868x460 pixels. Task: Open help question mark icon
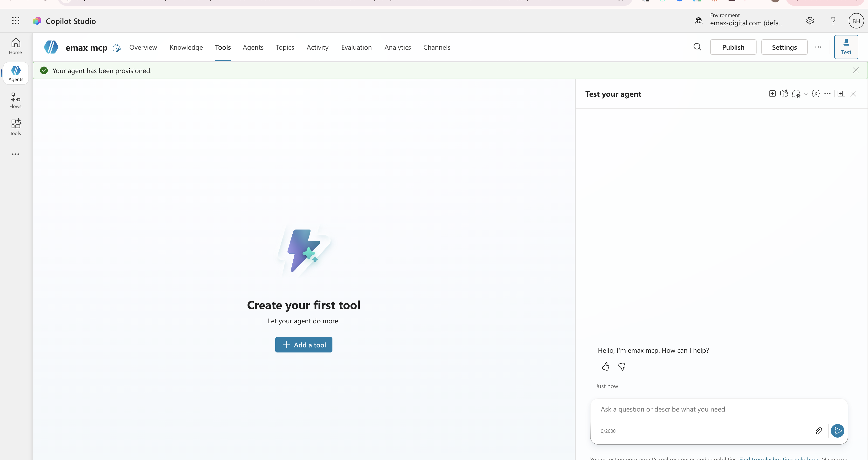(833, 21)
